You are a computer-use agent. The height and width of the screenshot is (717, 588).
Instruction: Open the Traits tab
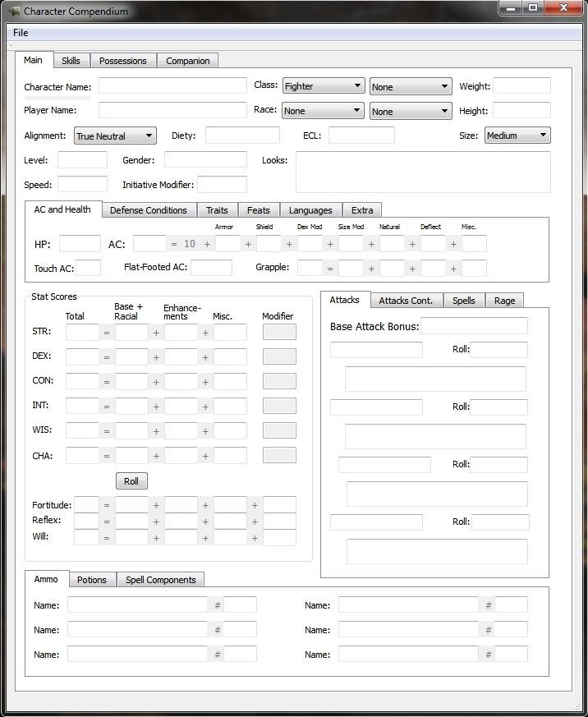[217, 210]
